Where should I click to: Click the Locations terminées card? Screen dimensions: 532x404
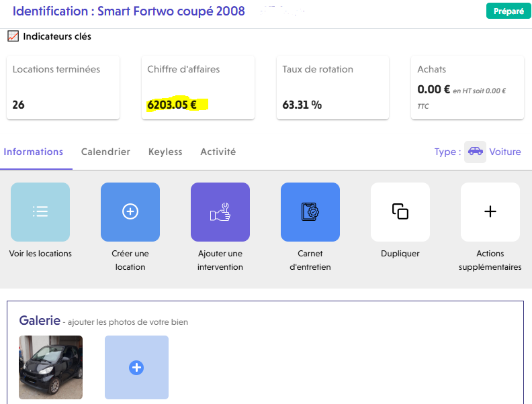(x=63, y=88)
